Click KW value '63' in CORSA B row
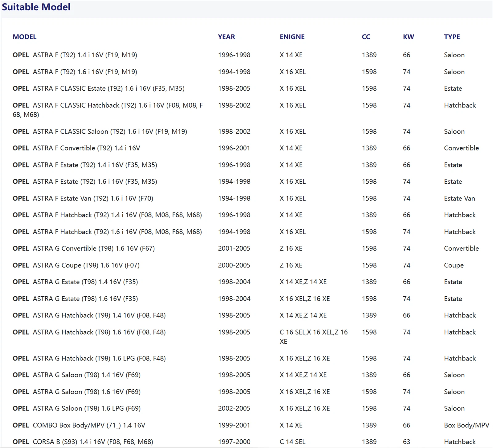 [407, 442]
